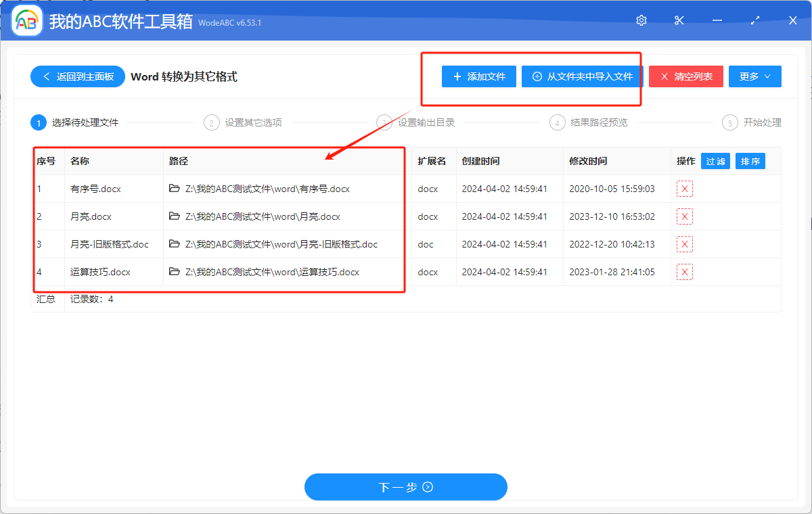Click the 排序 sort button
Image resolution: width=812 pixels, height=514 pixels.
pyautogui.click(x=750, y=161)
